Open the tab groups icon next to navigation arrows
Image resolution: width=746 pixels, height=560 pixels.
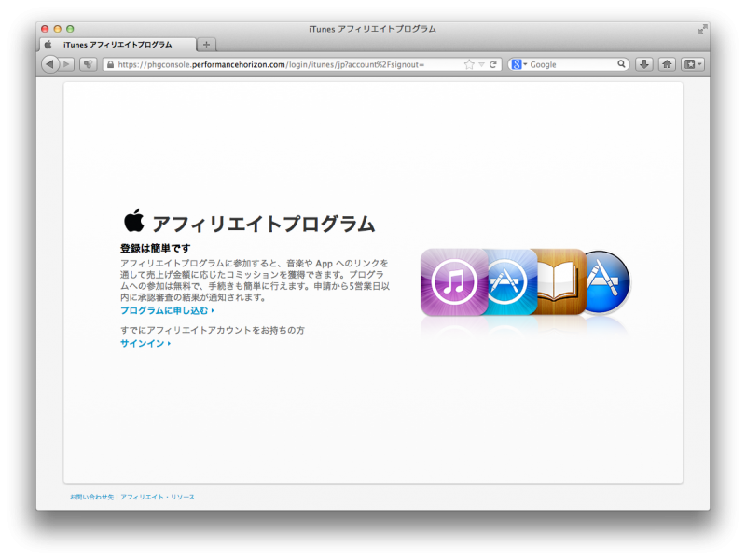coord(88,64)
